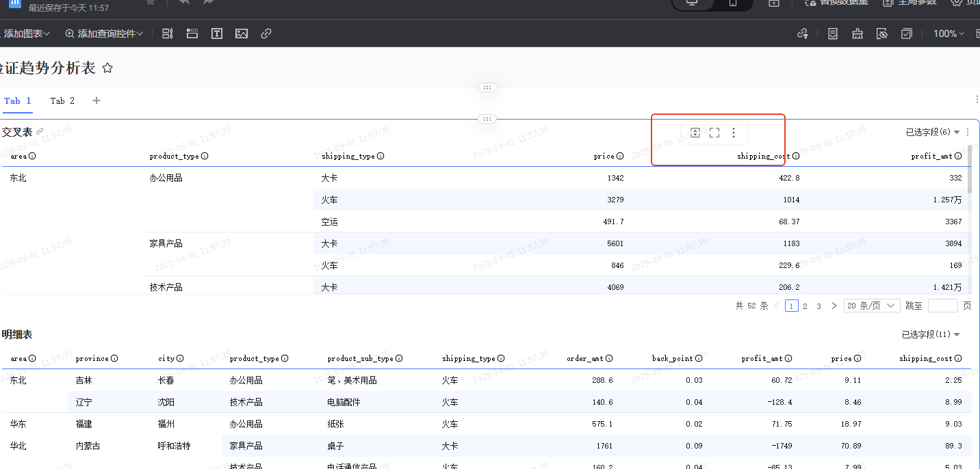This screenshot has height=469, width=980.
Task: Expand 已选字段(6) field selector
Action: [932, 132]
